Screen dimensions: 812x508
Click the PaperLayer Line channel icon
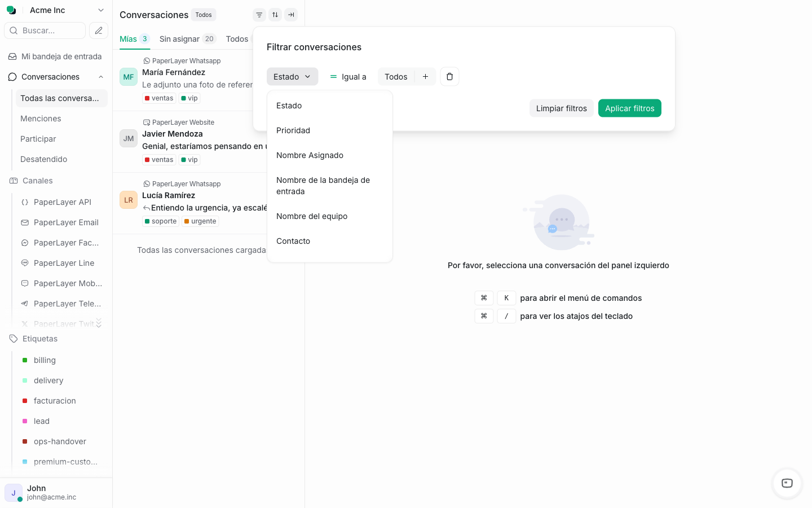25,263
